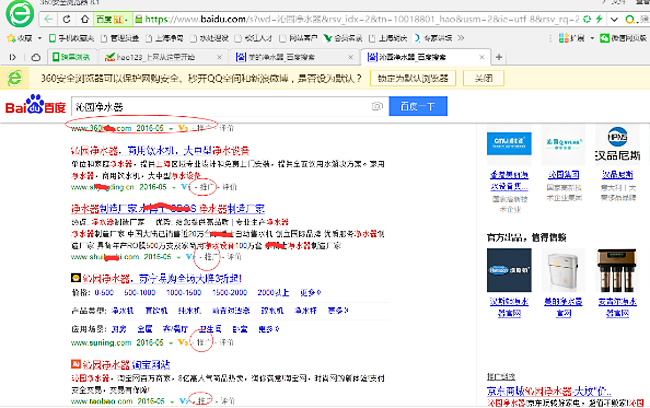Expand 更多 in the price row
The width and height of the screenshot is (650, 408).
click(310, 293)
